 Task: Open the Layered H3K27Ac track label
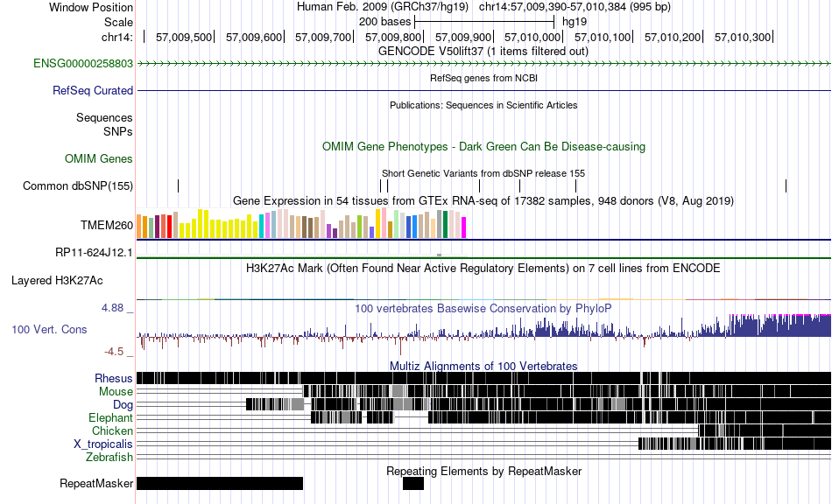pyautogui.click(x=57, y=280)
